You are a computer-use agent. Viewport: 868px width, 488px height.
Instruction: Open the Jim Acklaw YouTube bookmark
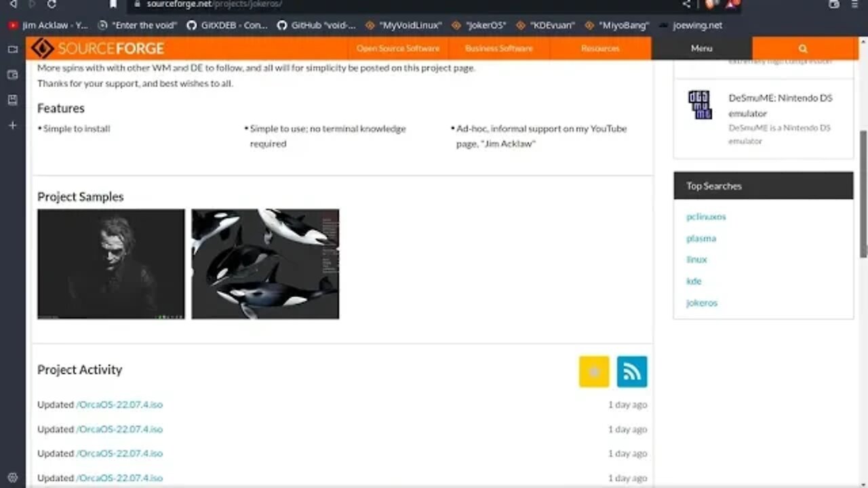pyautogui.click(x=48, y=25)
